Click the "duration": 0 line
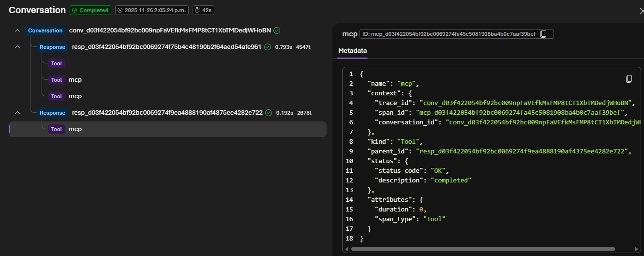644x256 pixels. point(400,209)
